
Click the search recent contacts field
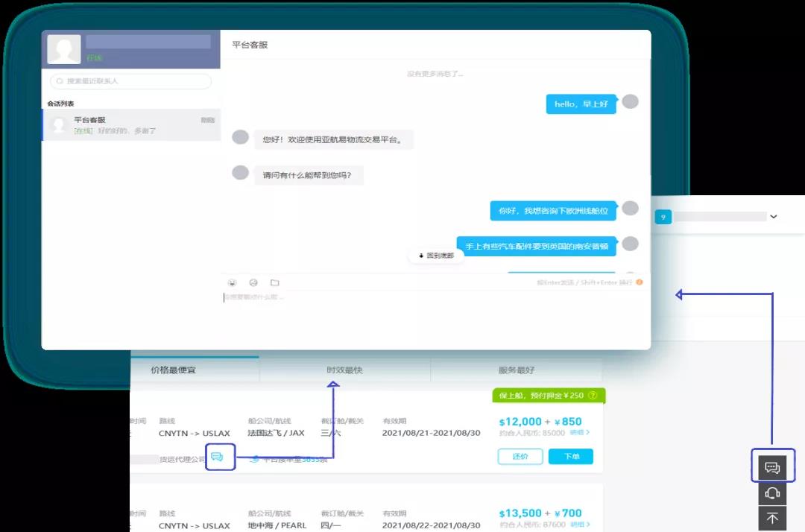(x=131, y=81)
